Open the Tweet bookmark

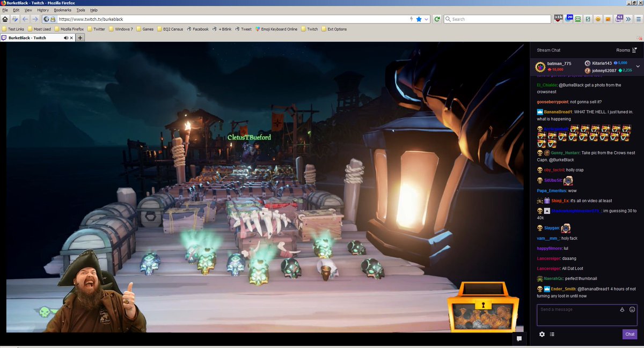(243, 29)
